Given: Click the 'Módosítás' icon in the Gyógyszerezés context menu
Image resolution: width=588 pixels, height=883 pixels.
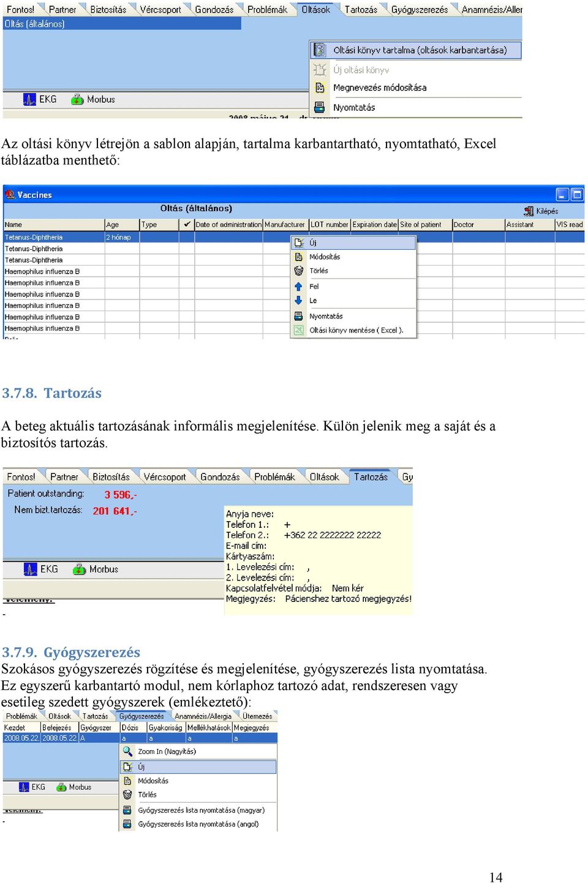Looking at the screenshot, I should pyautogui.click(x=127, y=781).
